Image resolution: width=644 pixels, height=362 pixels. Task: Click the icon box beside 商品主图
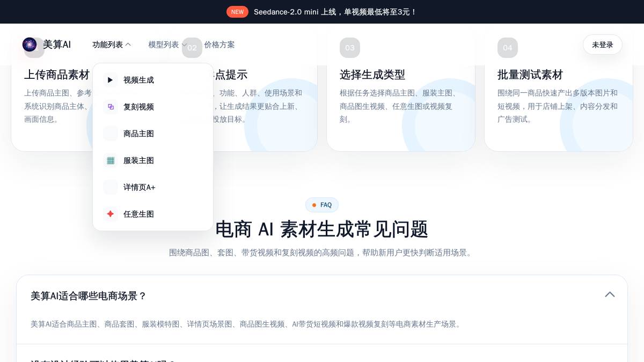click(x=111, y=134)
